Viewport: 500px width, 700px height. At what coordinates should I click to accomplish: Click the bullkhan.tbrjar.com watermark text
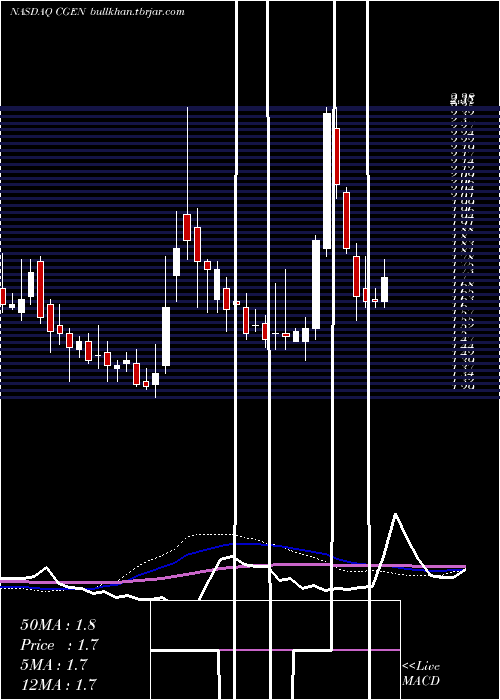coord(137,12)
